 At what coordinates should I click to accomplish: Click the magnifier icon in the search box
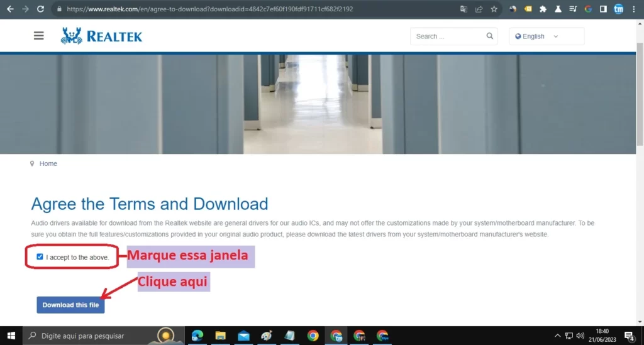(x=489, y=36)
